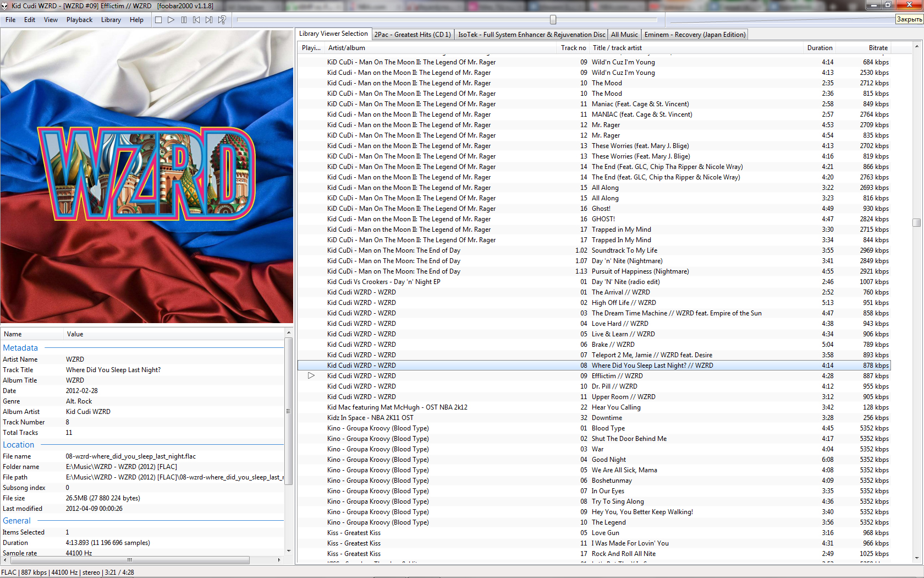Open the Playback menu
The height and width of the screenshot is (578, 924).
coord(79,20)
